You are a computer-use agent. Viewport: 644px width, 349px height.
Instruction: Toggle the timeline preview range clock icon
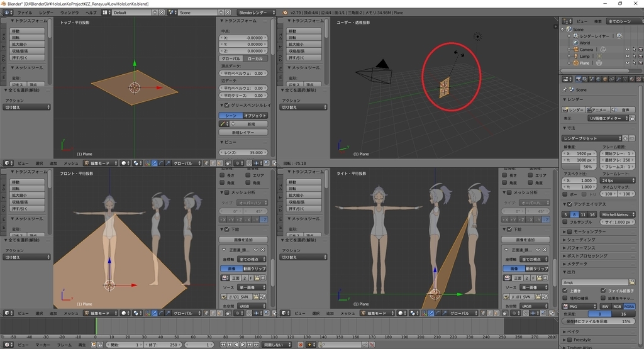(93, 345)
